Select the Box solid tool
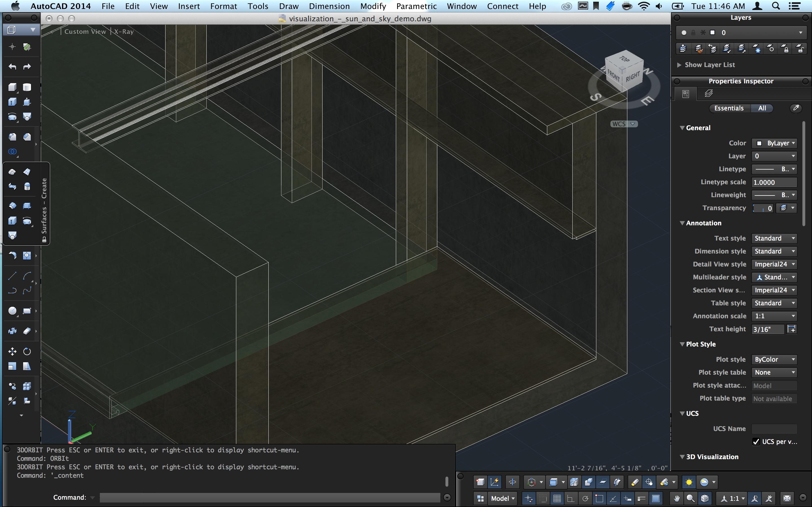The height and width of the screenshot is (507, 812). [x=12, y=87]
